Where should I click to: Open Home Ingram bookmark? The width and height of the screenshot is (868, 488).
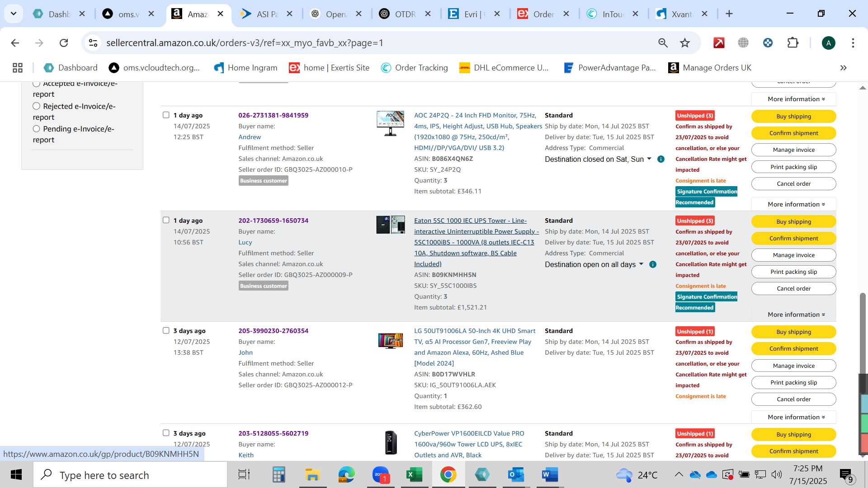pos(245,68)
